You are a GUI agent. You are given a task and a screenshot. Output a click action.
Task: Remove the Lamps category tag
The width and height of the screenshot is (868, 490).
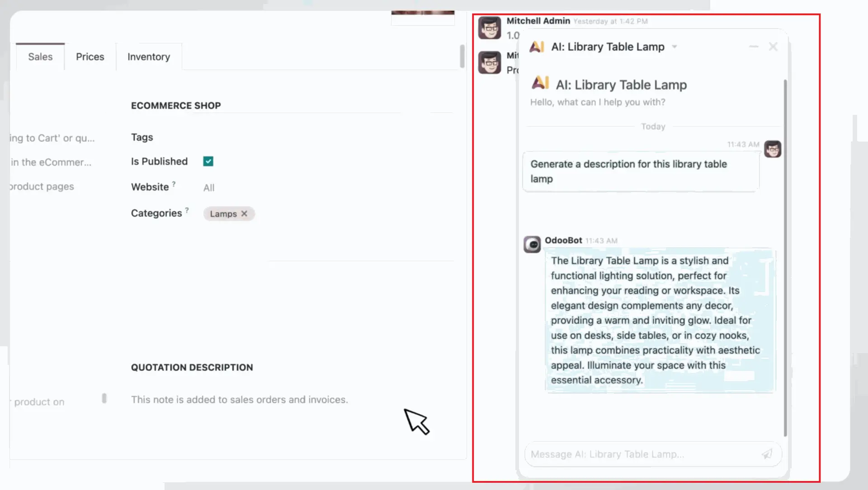point(244,213)
